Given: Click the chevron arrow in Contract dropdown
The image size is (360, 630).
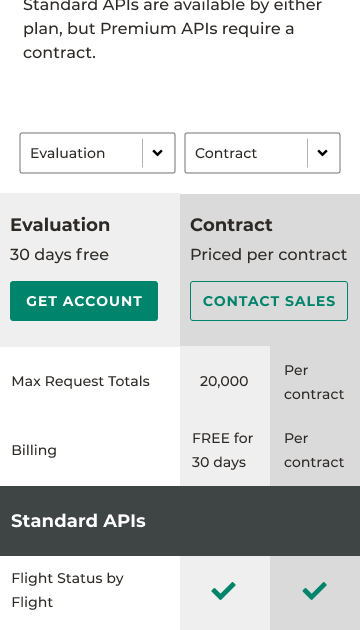Looking at the screenshot, I should click(322, 153).
